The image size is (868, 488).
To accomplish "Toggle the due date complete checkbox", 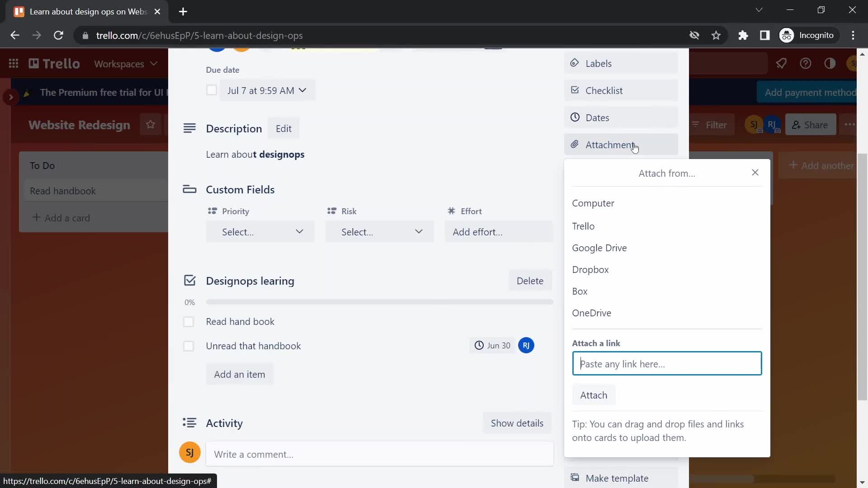I will click(212, 90).
